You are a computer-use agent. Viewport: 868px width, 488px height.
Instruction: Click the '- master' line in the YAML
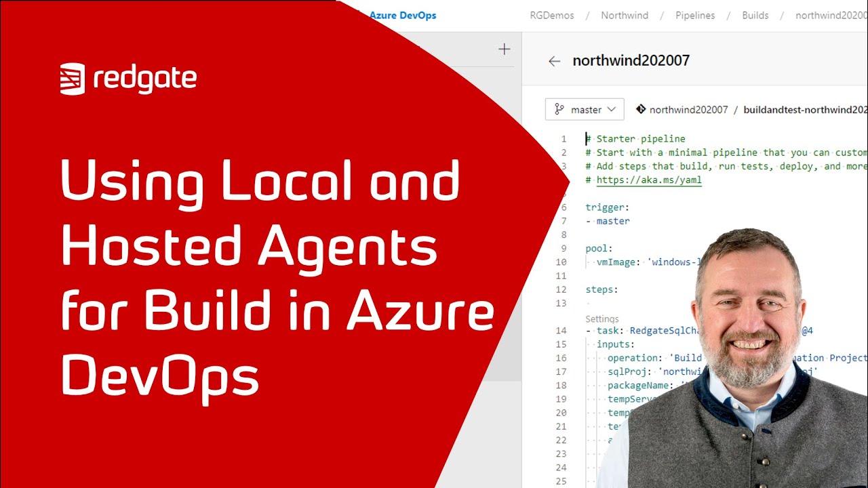tap(608, 221)
